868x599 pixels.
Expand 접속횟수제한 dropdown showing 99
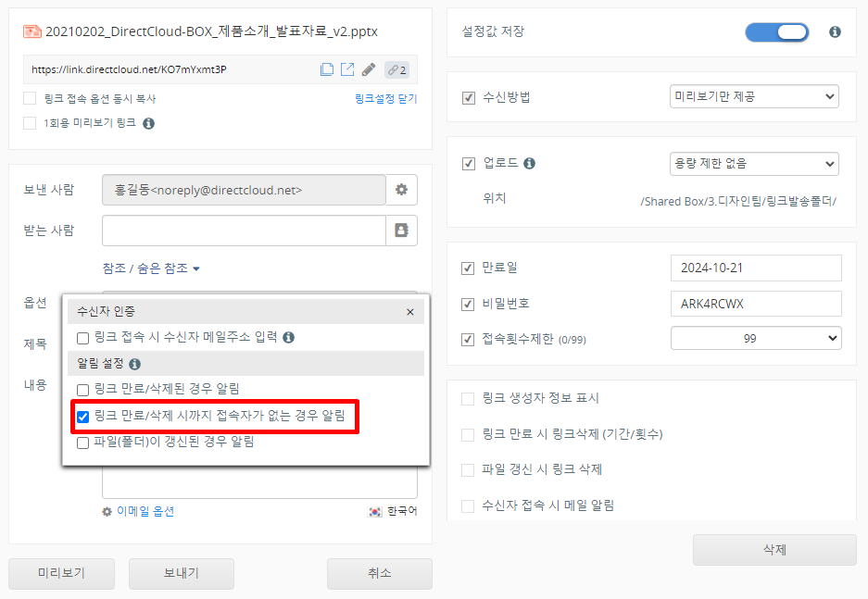pos(755,339)
